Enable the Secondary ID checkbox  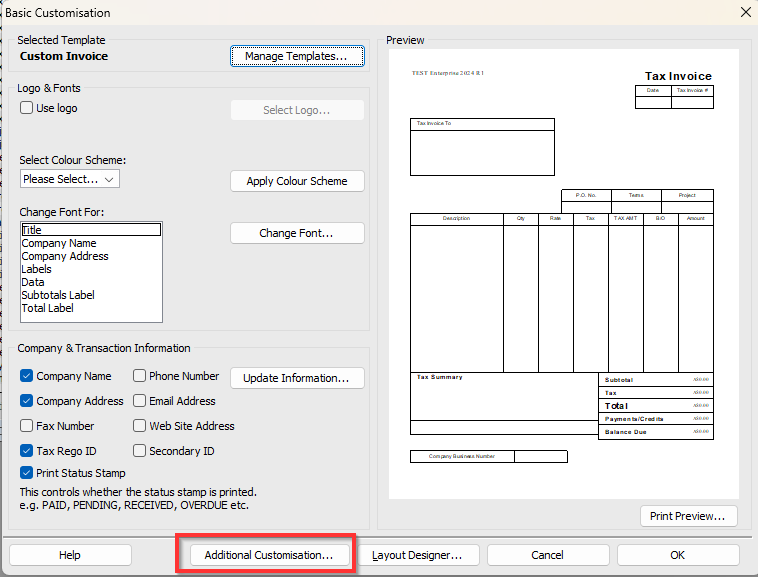pyautogui.click(x=139, y=451)
